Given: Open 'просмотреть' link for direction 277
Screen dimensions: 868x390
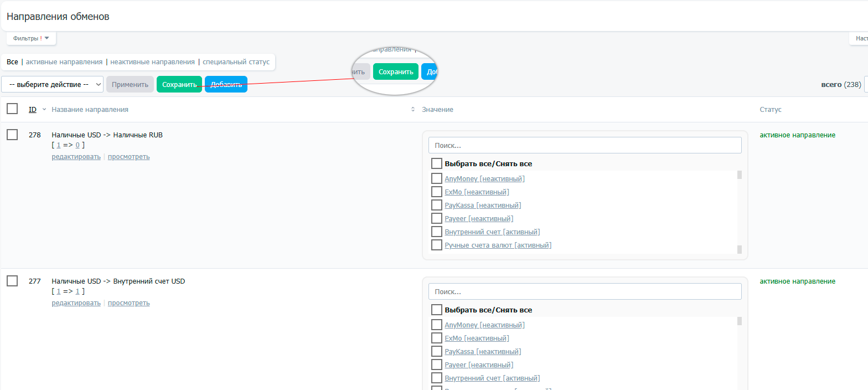Looking at the screenshot, I should tap(128, 303).
